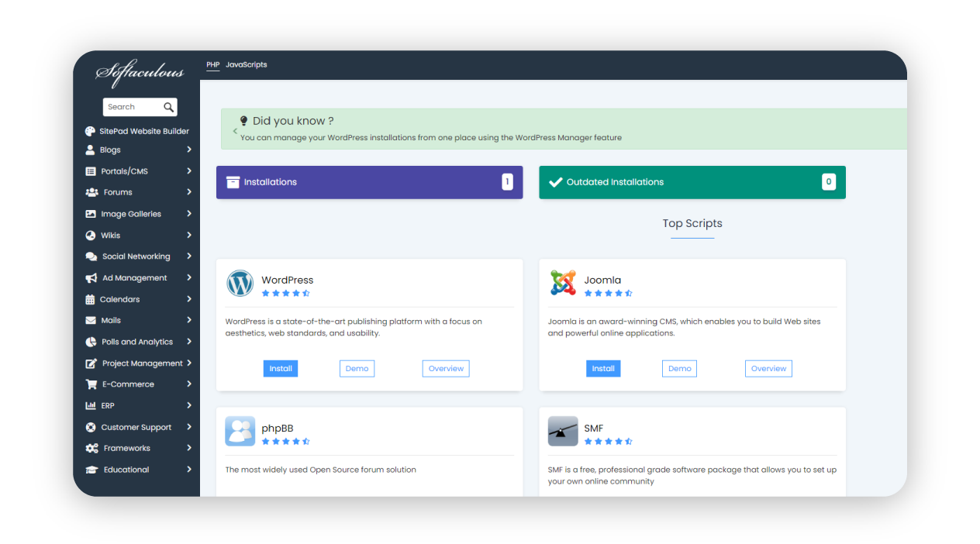Click the Joomla star rating
The width and height of the screenshot is (980, 544).
pos(609,293)
